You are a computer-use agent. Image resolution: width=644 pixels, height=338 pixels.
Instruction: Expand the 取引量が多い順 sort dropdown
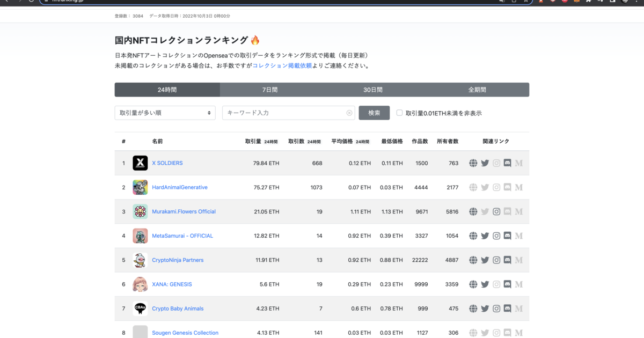(x=165, y=113)
